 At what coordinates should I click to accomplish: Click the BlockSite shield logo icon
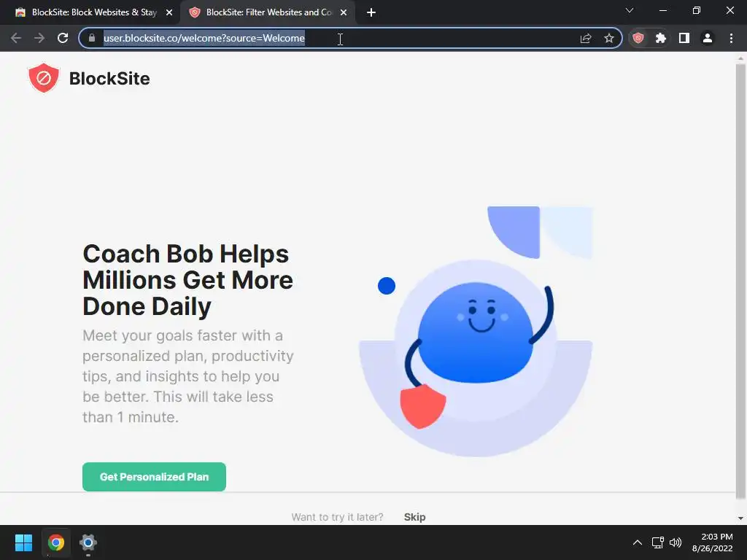point(43,78)
